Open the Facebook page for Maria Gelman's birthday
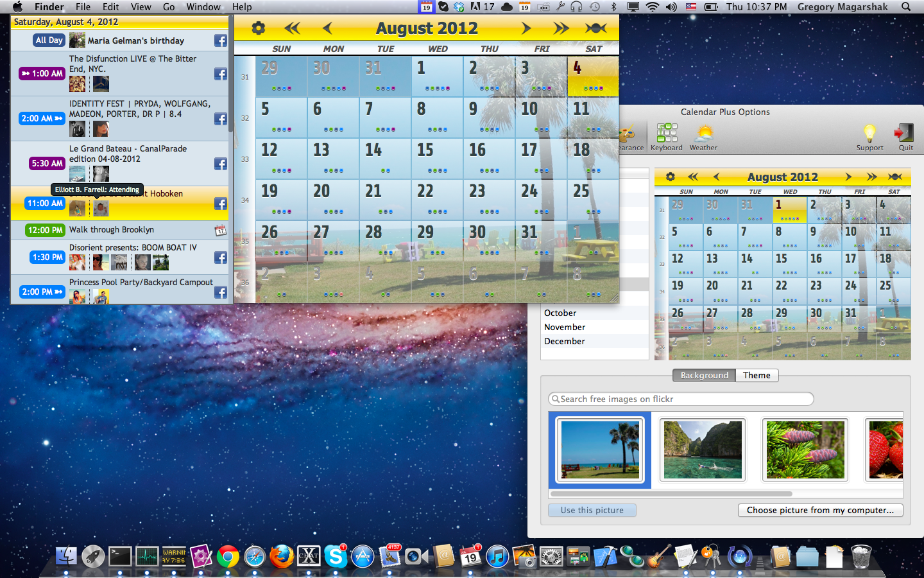Image resolution: width=924 pixels, height=578 pixels. point(220,40)
